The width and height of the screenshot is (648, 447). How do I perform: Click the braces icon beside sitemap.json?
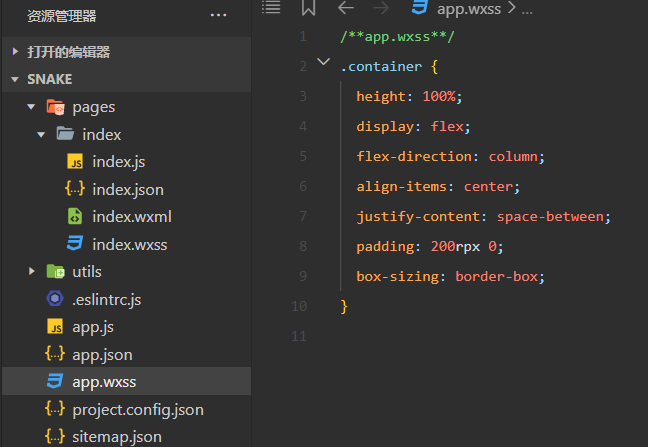pyautogui.click(x=55, y=436)
